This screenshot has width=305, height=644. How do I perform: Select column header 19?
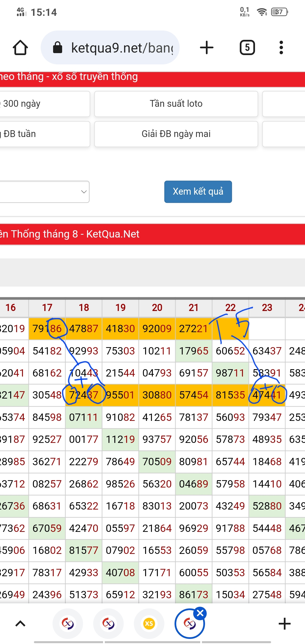[121, 308]
